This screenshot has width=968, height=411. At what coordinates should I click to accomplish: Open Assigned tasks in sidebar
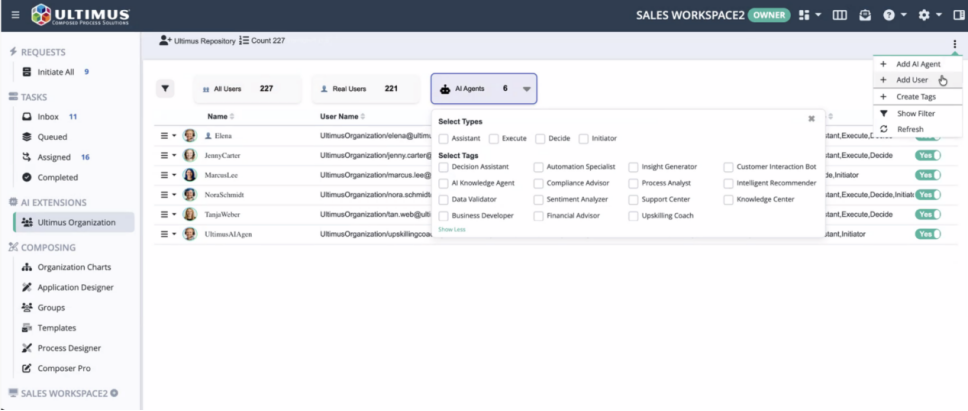(x=54, y=157)
